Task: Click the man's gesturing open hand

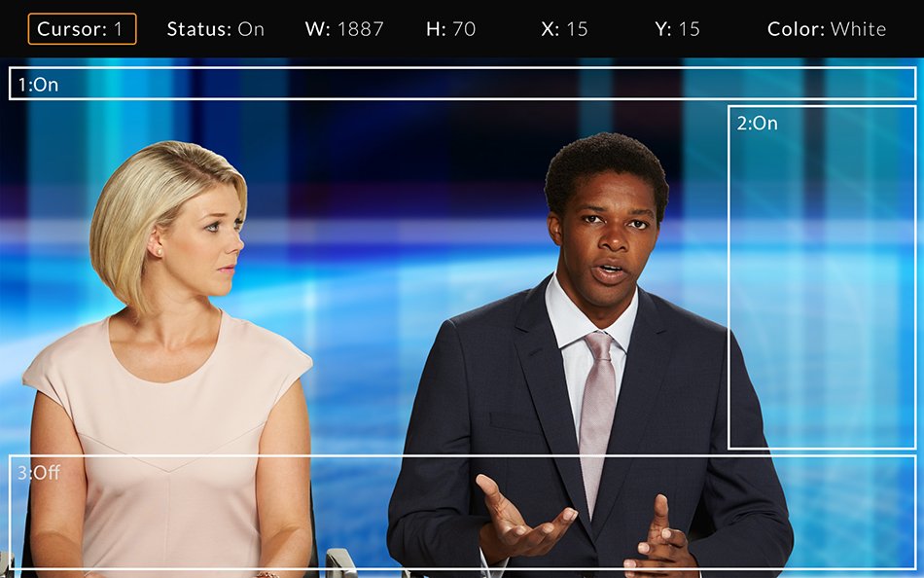Action: (520, 521)
